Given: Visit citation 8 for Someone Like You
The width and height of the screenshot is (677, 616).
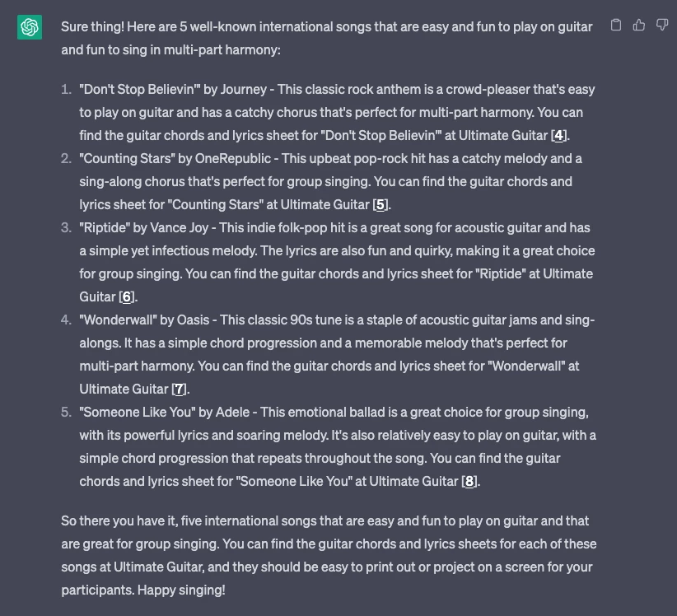Looking at the screenshot, I should point(469,482).
